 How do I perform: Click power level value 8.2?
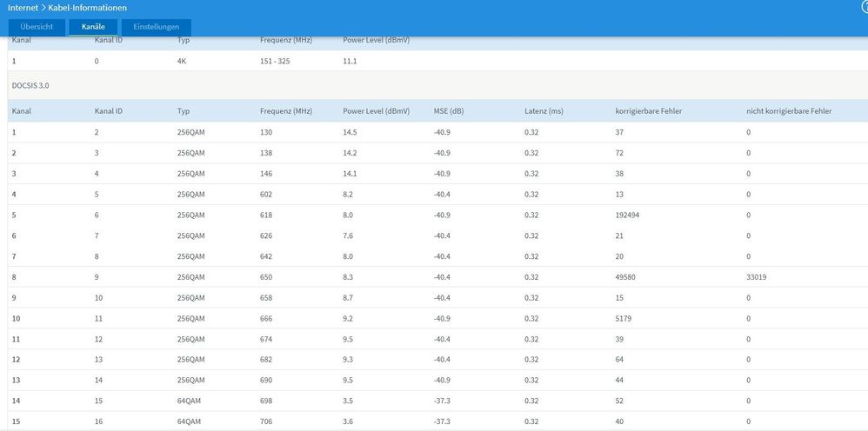tap(348, 194)
